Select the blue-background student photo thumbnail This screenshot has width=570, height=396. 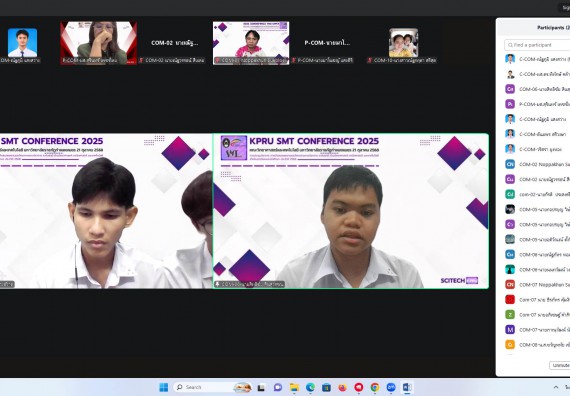[x=22, y=43]
